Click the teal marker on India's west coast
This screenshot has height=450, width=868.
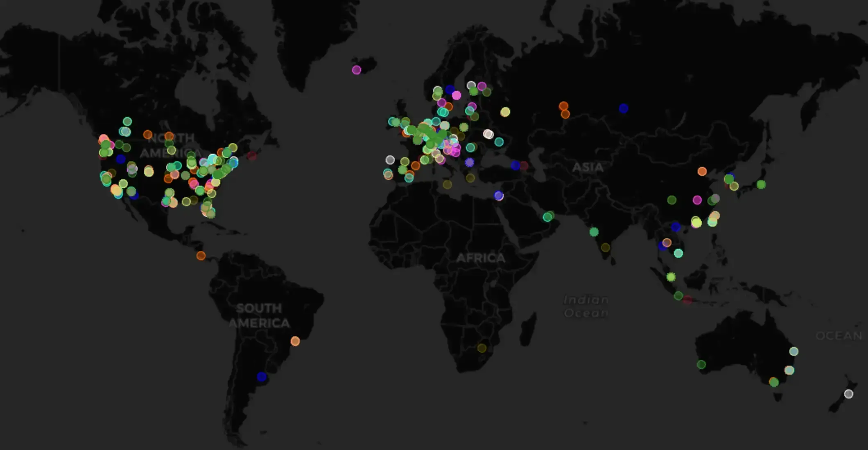[x=594, y=232]
